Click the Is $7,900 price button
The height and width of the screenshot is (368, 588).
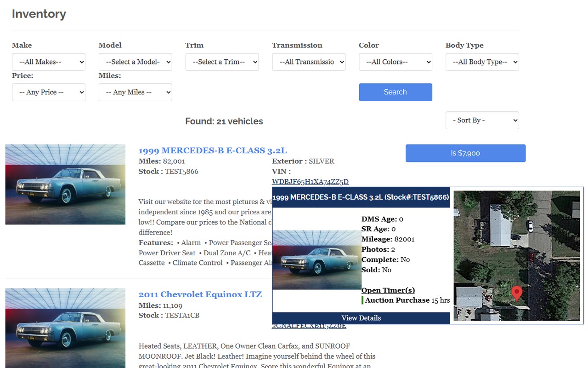click(465, 153)
